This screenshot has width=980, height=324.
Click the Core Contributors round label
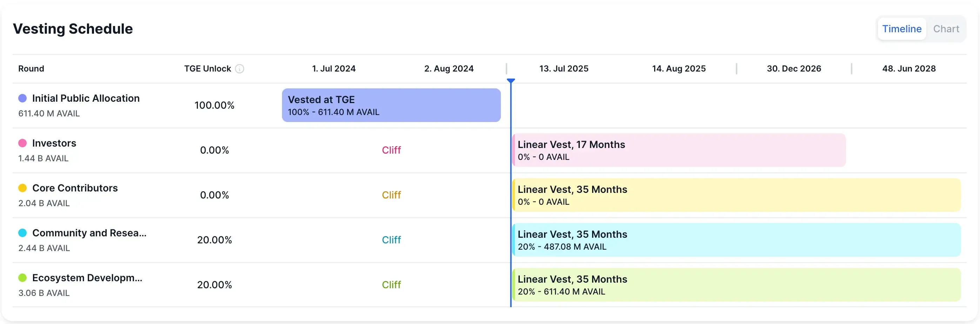75,188
